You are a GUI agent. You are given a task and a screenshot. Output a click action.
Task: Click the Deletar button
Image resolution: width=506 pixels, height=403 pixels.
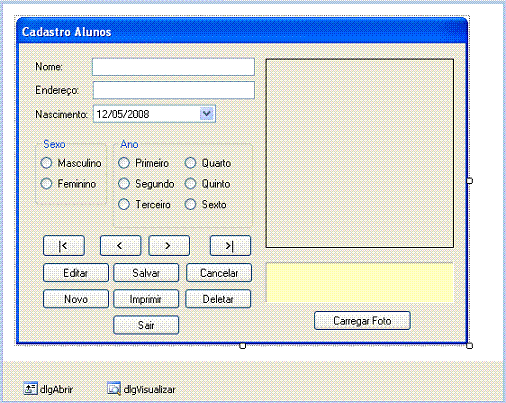[218, 299]
